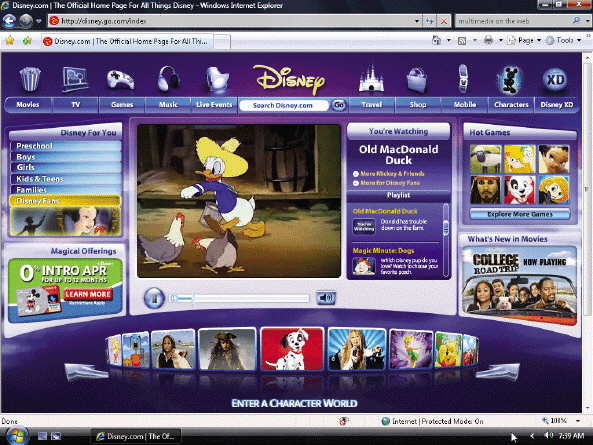Open the Tools menu dropdown

coord(564,40)
